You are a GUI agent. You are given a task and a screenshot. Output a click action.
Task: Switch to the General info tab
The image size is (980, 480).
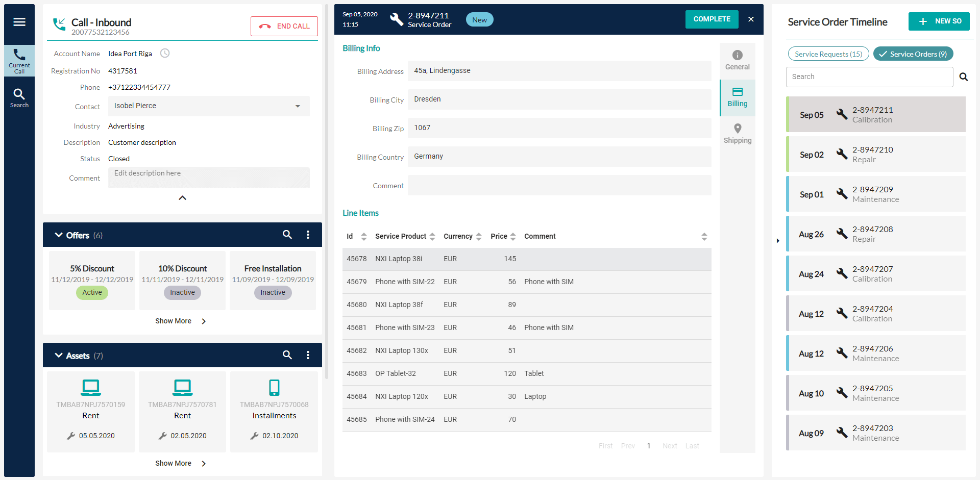click(x=737, y=60)
